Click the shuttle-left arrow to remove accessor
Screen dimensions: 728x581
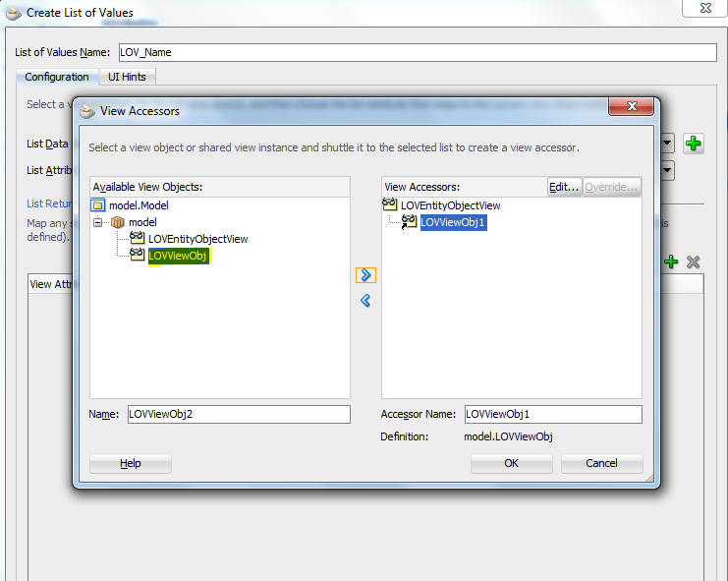[x=365, y=301]
